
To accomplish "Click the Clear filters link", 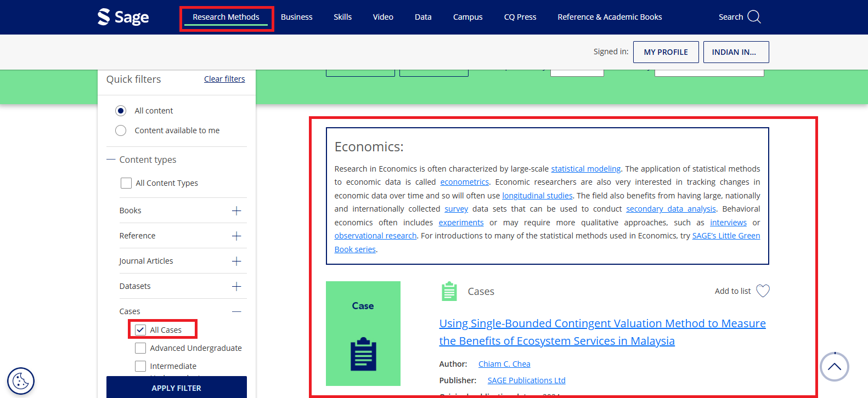I will point(224,79).
